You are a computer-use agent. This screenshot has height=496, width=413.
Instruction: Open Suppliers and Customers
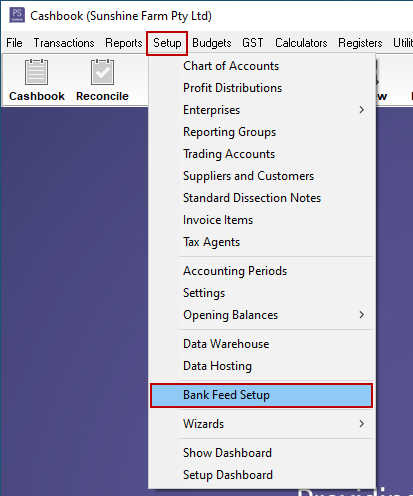[248, 176]
